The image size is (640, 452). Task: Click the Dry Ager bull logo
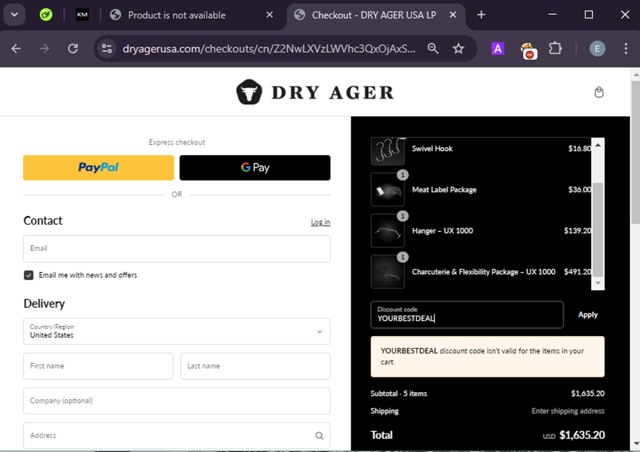pos(249,92)
